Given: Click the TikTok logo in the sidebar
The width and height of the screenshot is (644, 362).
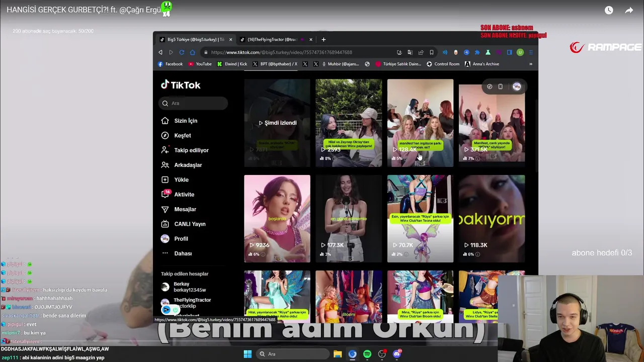Looking at the screenshot, I should [x=181, y=85].
